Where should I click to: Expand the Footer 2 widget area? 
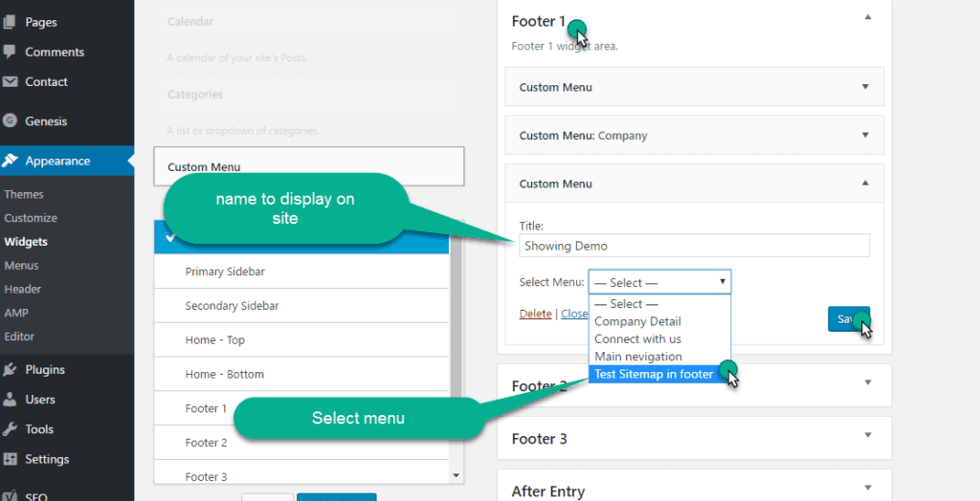867,382
